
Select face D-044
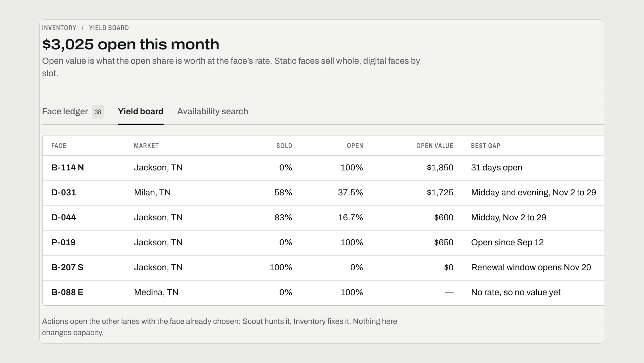[x=63, y=218]
